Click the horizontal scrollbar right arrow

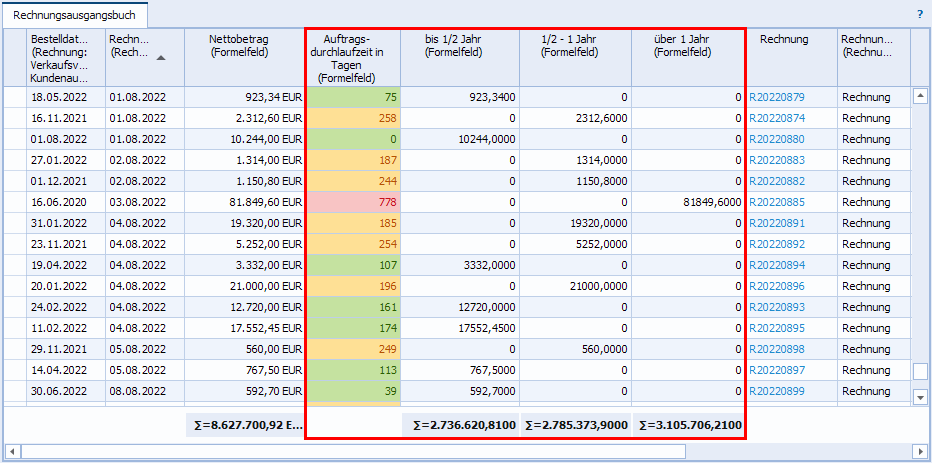[920, 451]
